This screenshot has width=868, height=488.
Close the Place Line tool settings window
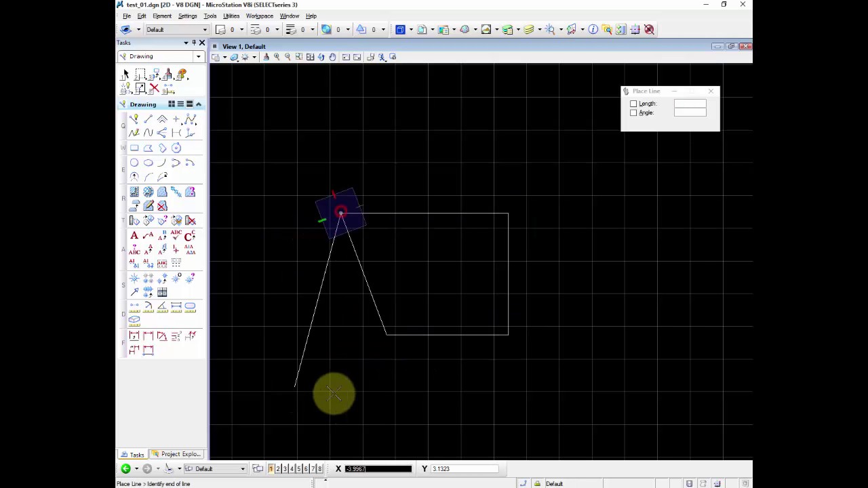(711, 91)
